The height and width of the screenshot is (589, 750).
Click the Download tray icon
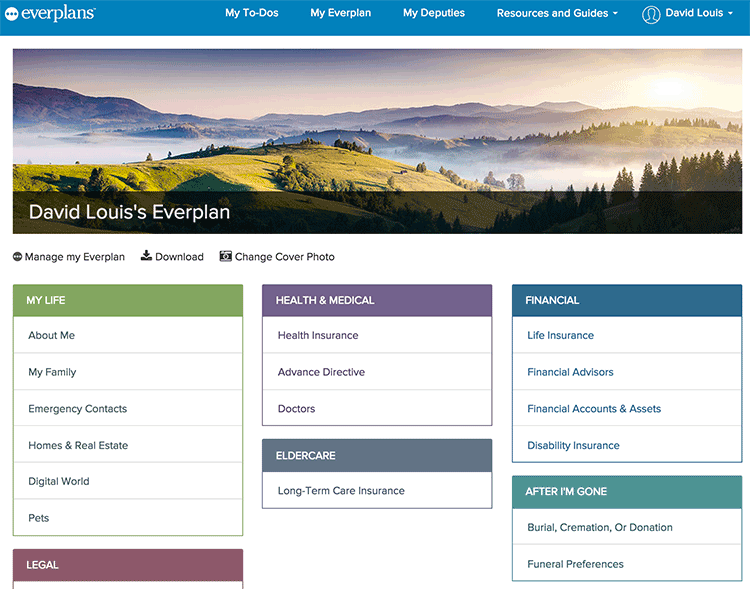pyautogui.click(x=146, y=256)
